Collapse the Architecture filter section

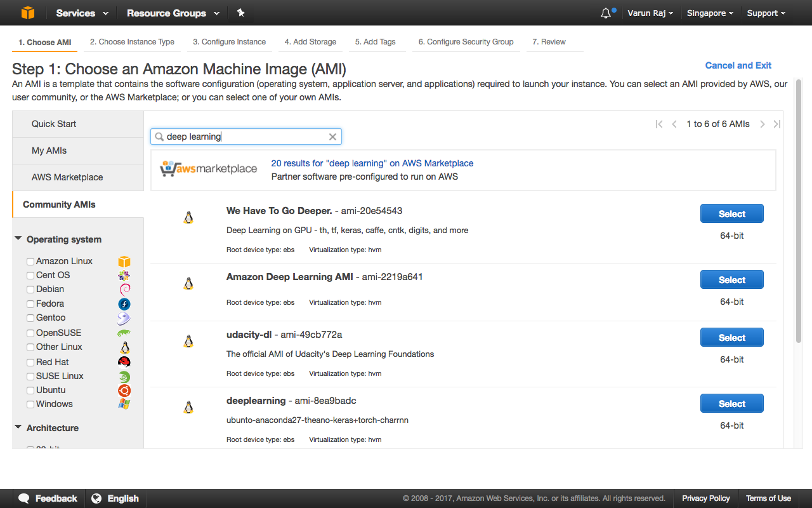[18, 428]
